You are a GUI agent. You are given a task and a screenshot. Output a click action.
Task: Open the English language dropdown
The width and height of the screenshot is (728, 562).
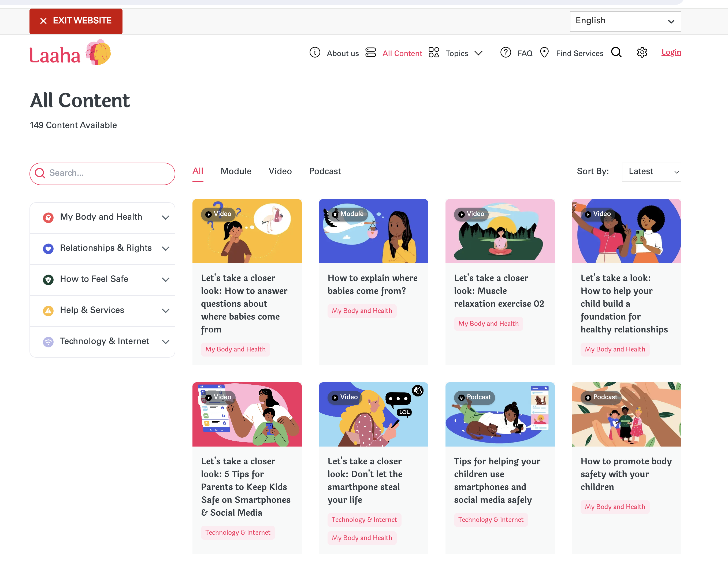coord(625,21)
